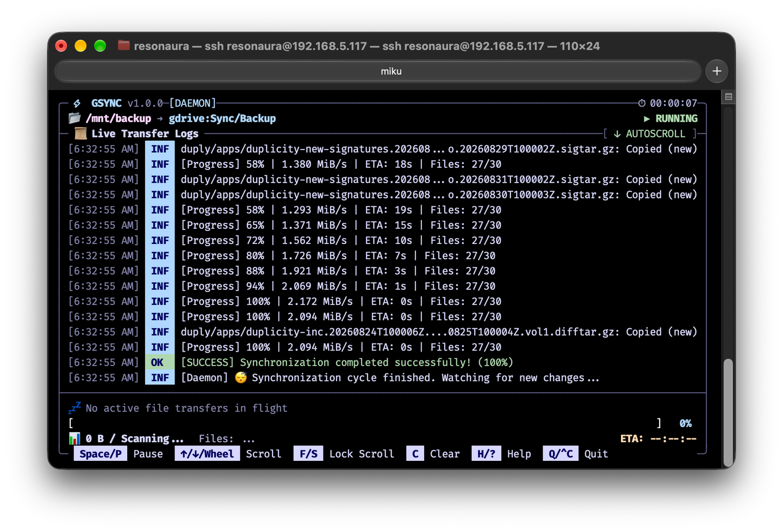Click the RUNNING status text

click(x=676, y=118)
